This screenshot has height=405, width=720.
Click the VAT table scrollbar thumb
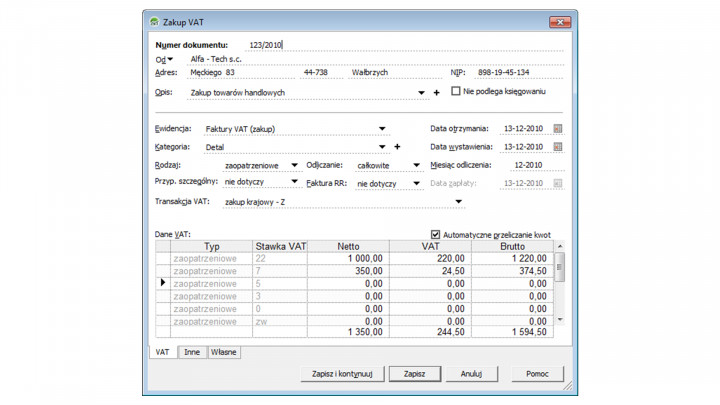[560, 266]
